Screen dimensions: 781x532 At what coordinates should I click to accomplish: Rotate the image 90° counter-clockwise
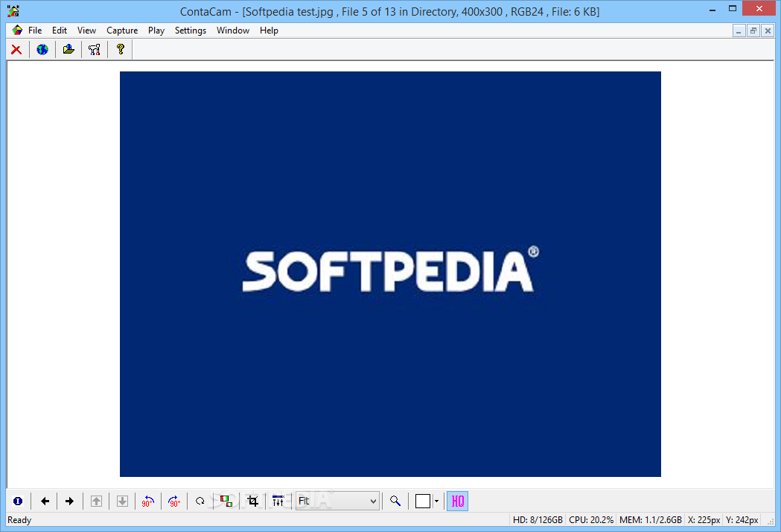[x=148, y=501]
